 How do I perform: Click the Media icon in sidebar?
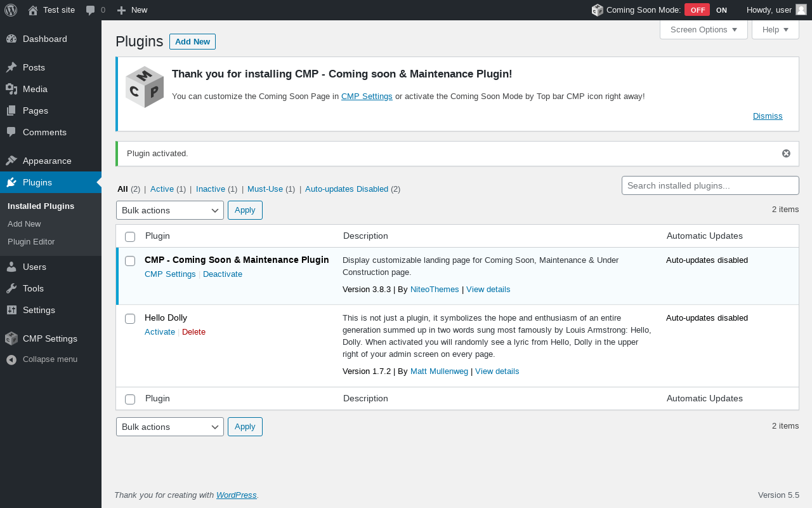point(11,89)
